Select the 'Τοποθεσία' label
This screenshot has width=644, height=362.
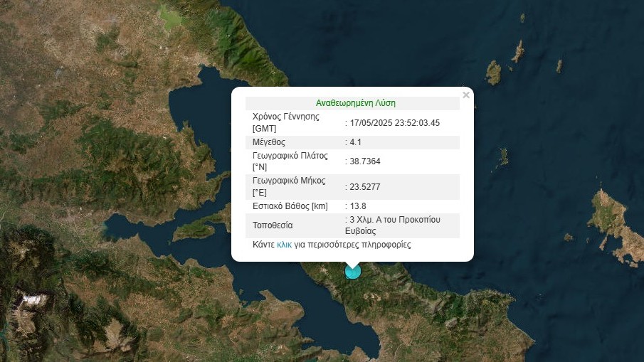tap(273, 225)
